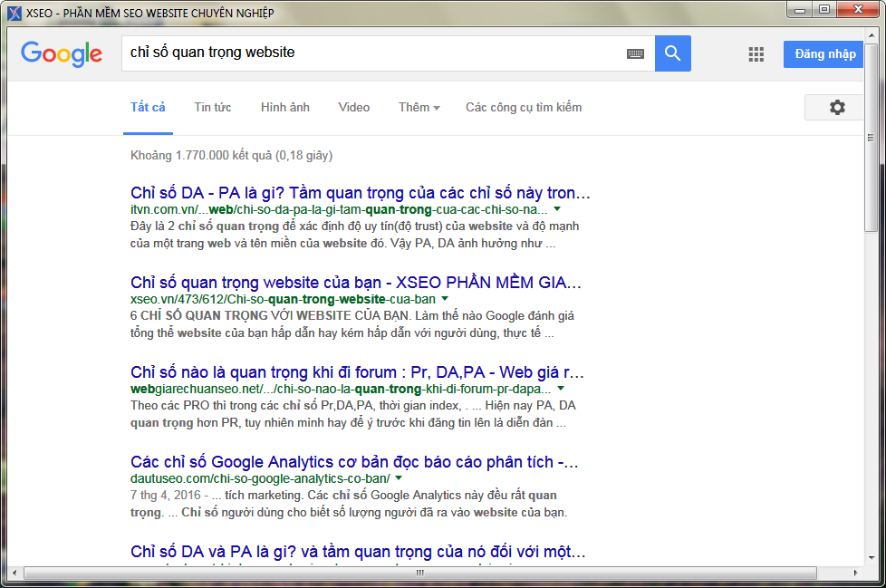Screen dimensions: 886x588
Task: Click the 'Khoảng 1.770.000 kết quả' stats text
Action: coord(232,155)
